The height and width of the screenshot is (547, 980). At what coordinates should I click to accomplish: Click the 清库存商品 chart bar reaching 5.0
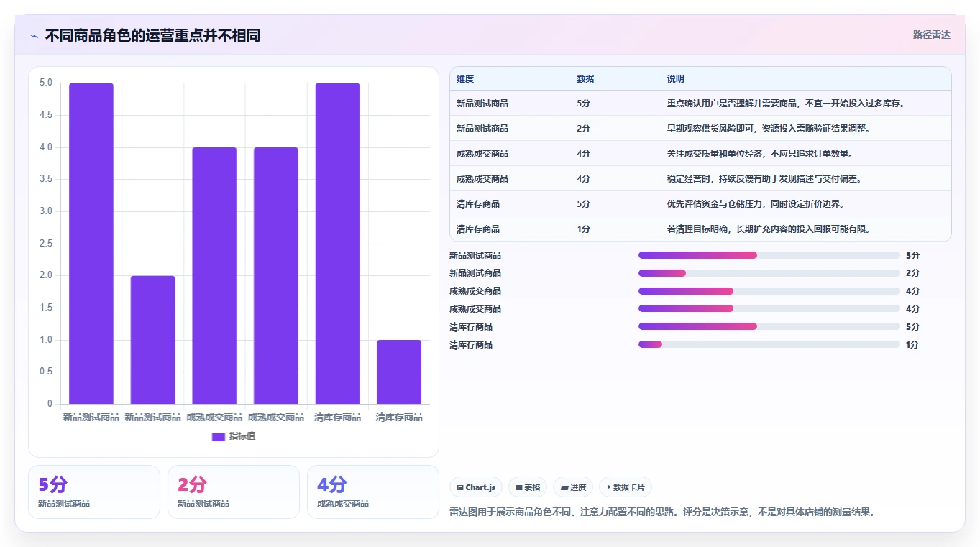pyautogui.click(x=337, y=244)
